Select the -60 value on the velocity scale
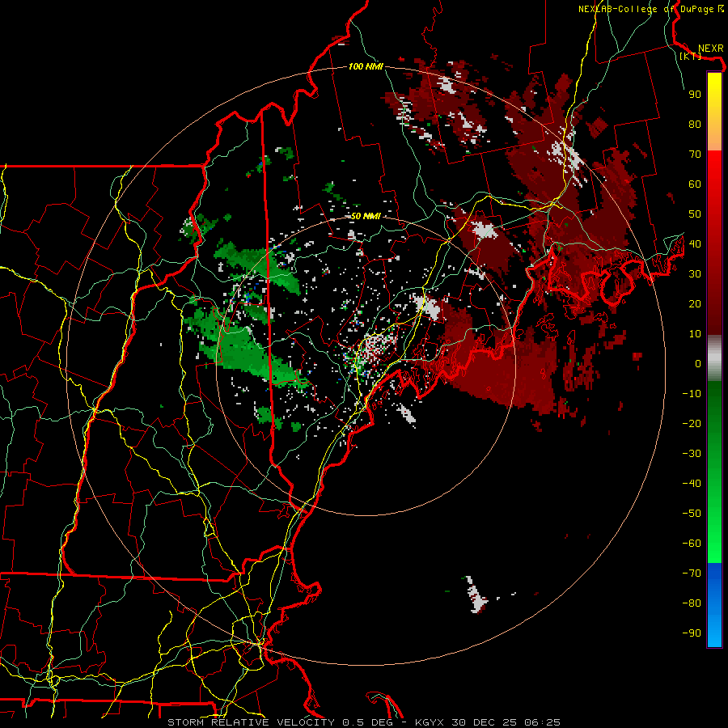Viewport: 728px width, 728px height. (692, 544)
